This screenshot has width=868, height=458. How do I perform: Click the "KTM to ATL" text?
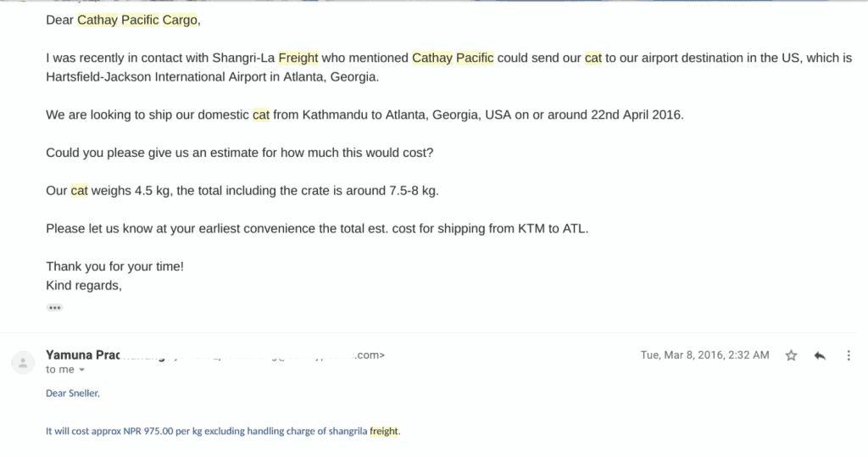coord(551,229)
